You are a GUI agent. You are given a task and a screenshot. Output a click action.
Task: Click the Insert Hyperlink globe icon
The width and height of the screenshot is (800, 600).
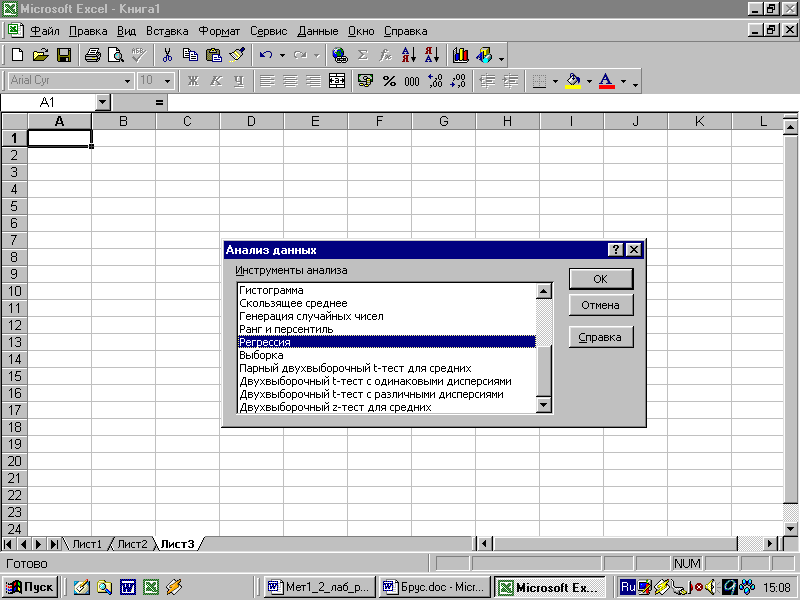(x=339, y=55)
